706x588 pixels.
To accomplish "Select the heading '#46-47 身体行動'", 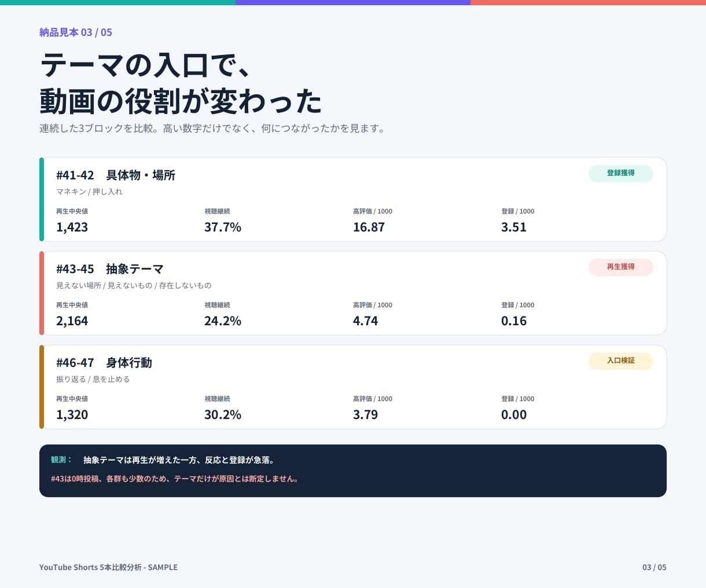I will (104, 363).
